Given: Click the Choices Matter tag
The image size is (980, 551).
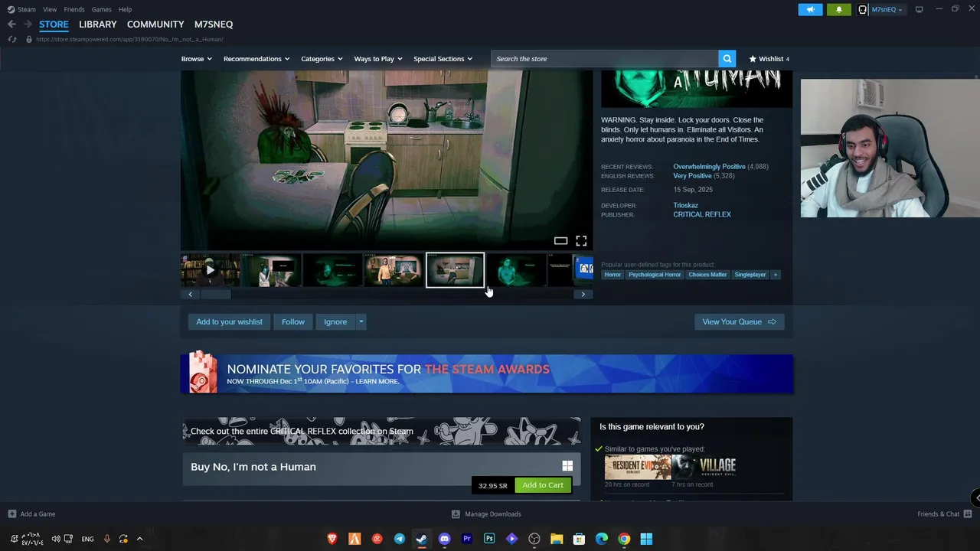Looking at the screenshot, I should tap(707, 275).
